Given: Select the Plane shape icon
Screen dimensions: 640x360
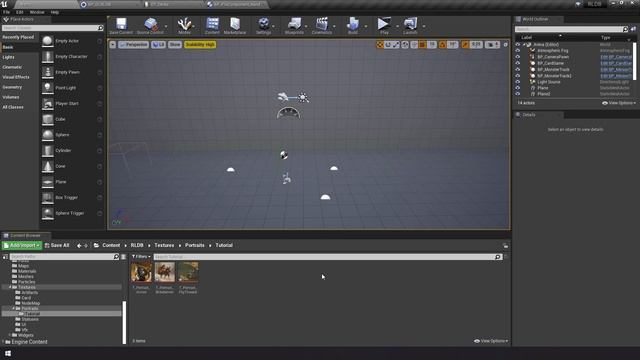Looking at the screenshot, I should click(x=48, y=182).
